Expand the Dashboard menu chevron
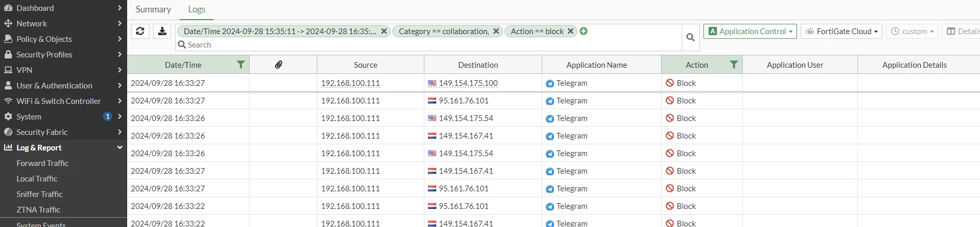Screen dimensions: 980x227 click(x=120, y=8)
